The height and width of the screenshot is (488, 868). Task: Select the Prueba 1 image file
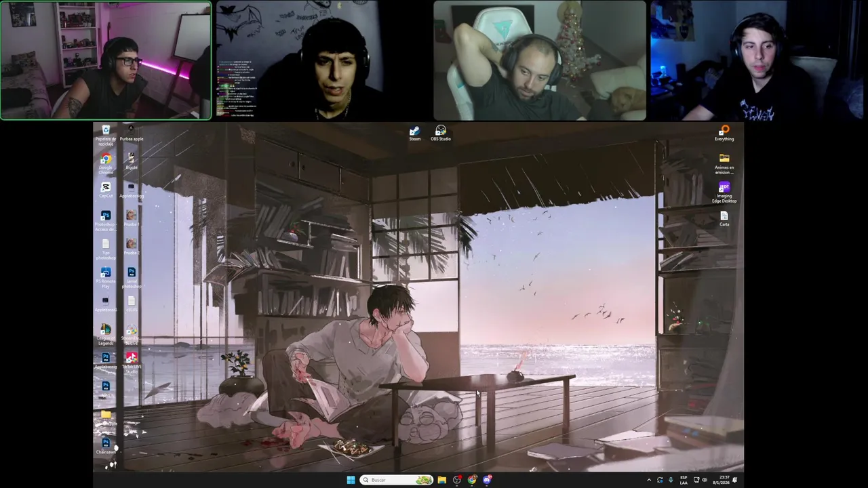point(131,218)
